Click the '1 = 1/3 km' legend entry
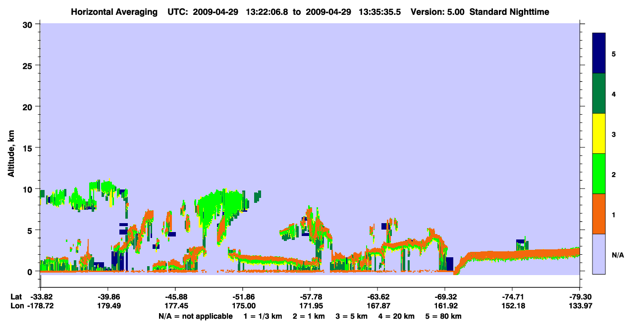 [x=263, y=316]
